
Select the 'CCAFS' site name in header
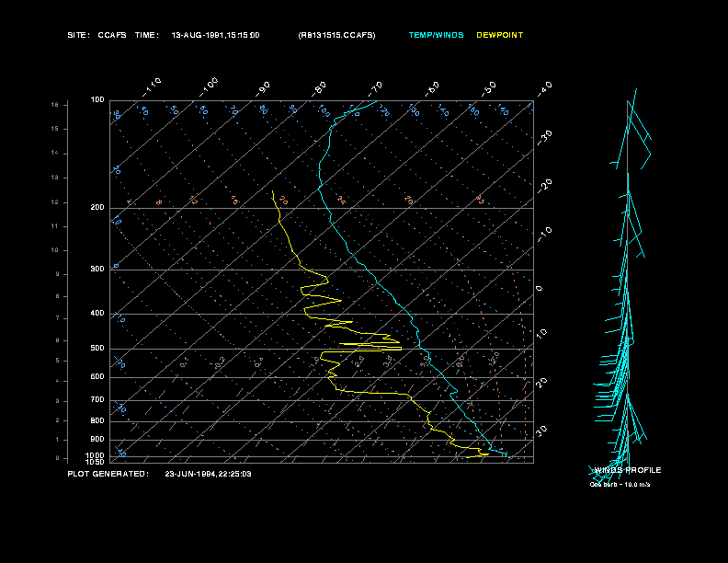pos(112,35)
